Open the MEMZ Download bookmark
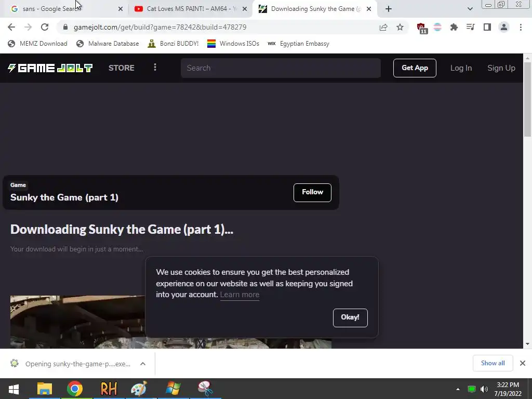Viewport: 532px width, 399px height. click(37, 44)
